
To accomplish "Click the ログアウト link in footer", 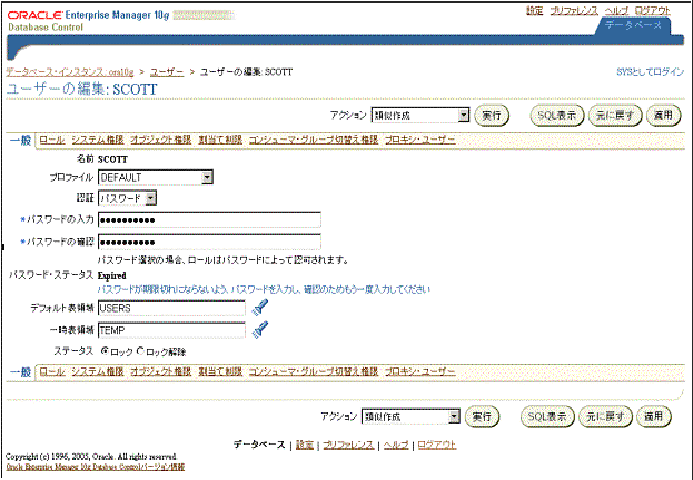I will [x=437, y=445].
